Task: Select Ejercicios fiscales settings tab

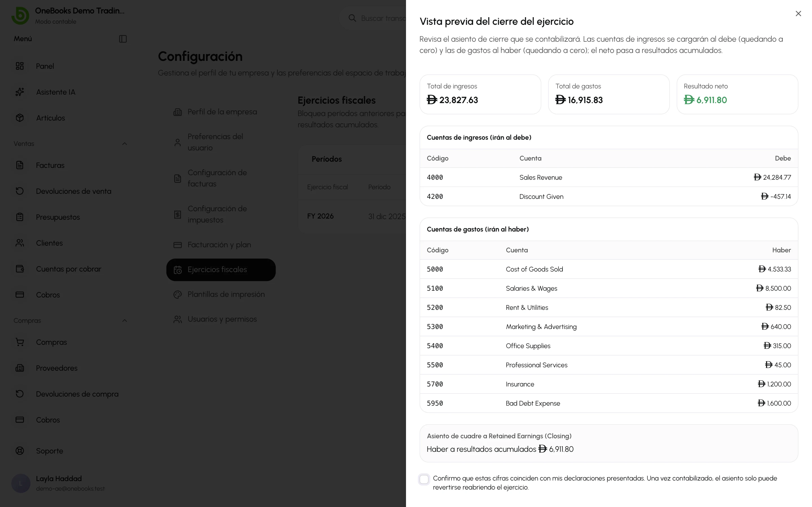Action: [221, 270]
